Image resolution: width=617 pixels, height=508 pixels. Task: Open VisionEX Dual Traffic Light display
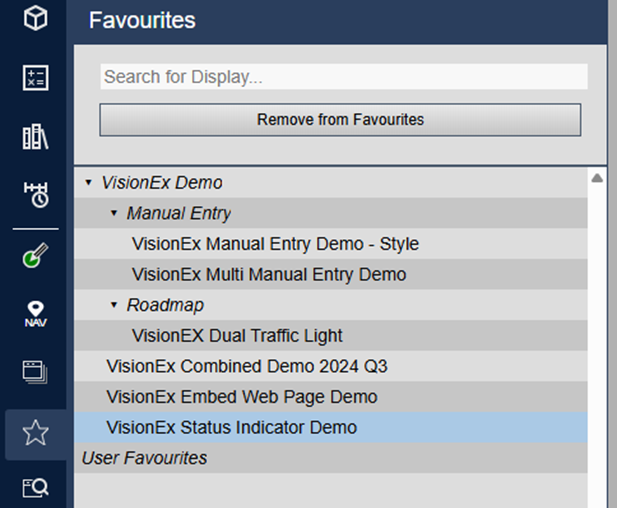[237, 336]
